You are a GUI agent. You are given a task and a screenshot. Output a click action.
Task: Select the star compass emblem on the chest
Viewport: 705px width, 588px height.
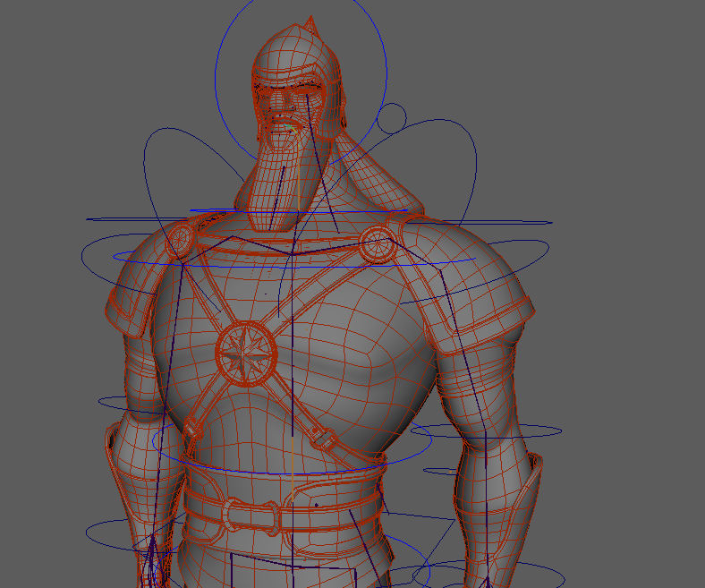245,350
